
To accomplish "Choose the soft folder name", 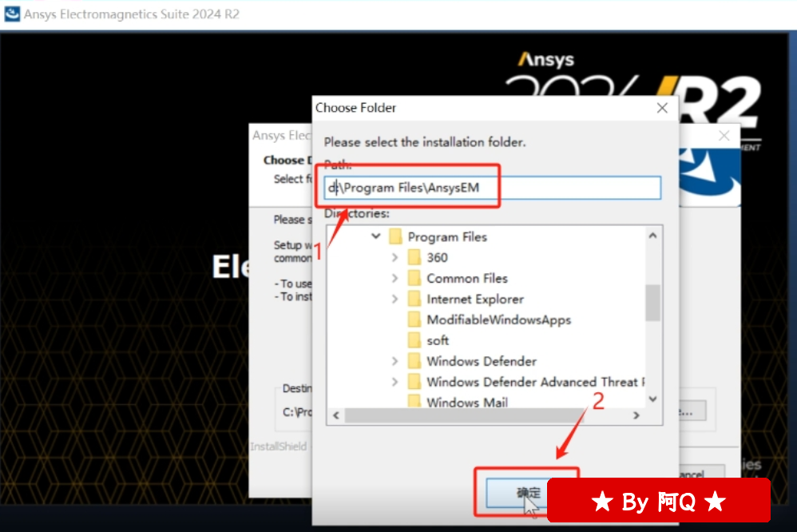I will click(x=438, y=340).
